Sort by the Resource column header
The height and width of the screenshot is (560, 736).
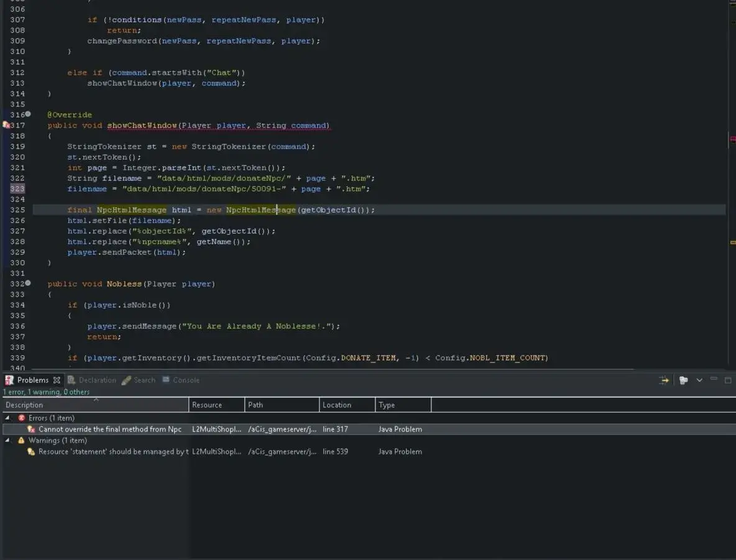click(217, 405)
